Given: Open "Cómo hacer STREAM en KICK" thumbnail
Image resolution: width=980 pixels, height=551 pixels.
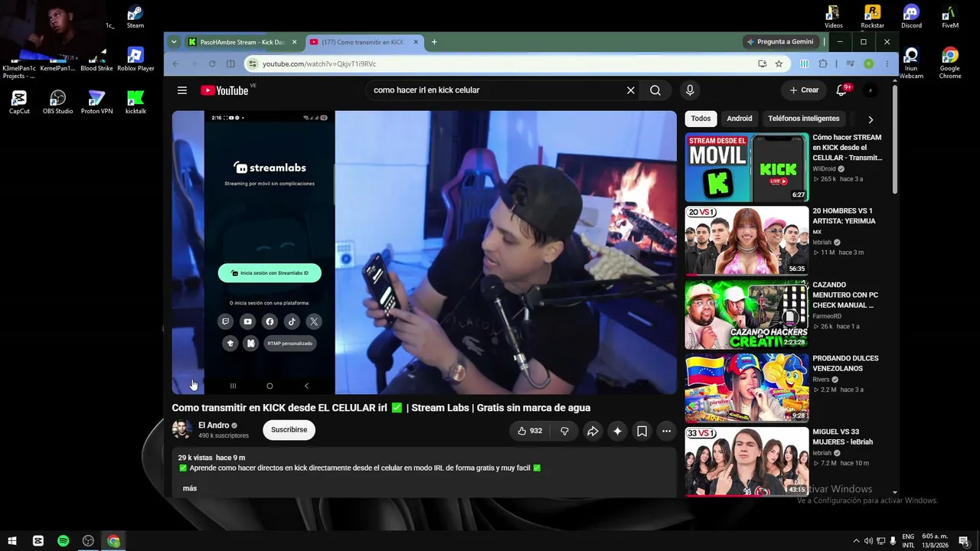Looking at the screenshot, I should (x=746, y=168).
